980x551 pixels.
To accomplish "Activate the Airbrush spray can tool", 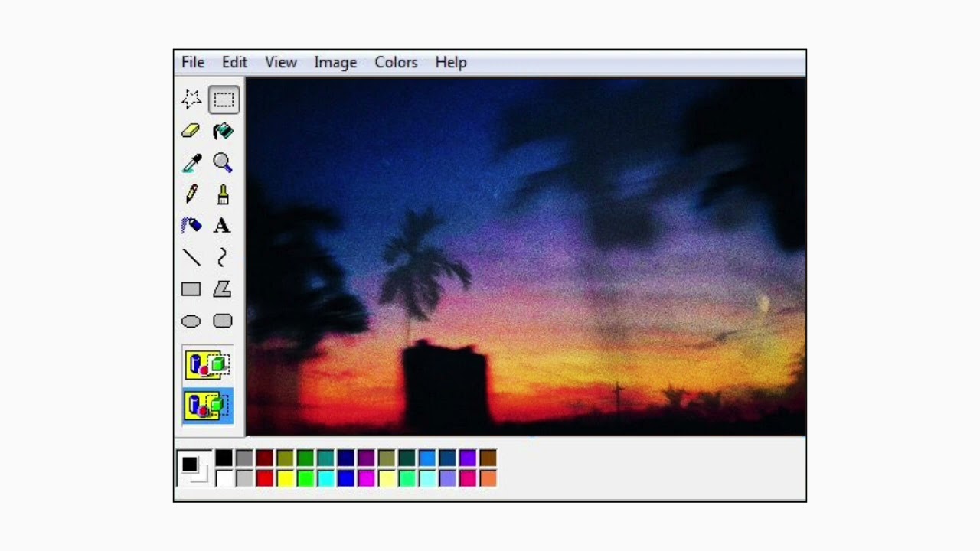I will (x=191, y=226).
